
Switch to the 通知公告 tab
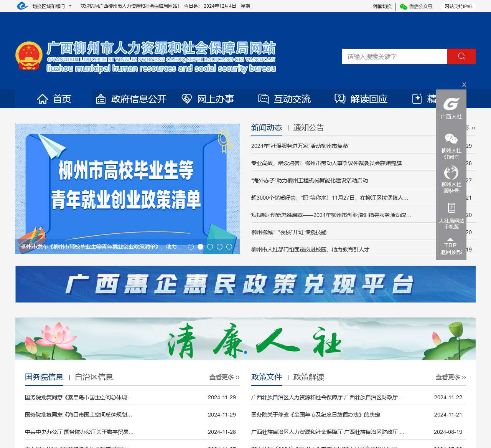pos(308,127)
